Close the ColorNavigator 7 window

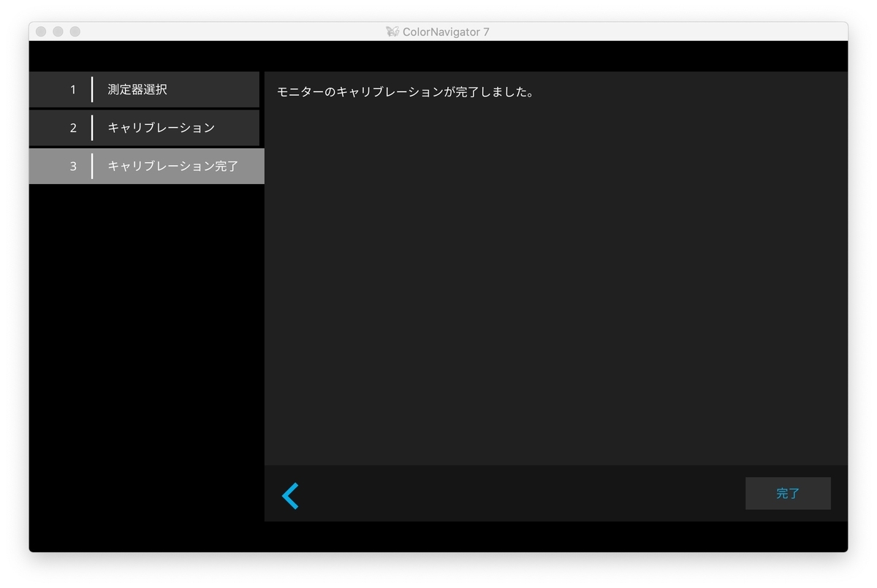41,31
